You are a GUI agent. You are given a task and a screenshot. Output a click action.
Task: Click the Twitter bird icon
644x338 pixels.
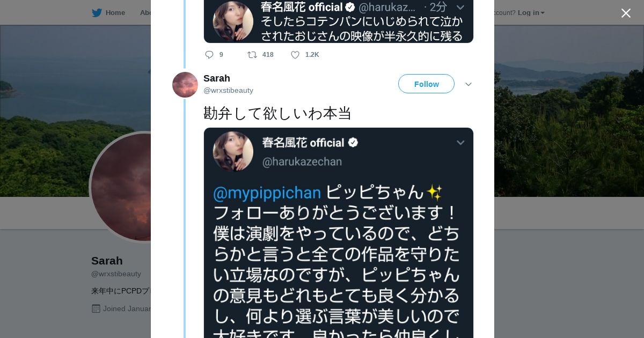click(97, 13)
